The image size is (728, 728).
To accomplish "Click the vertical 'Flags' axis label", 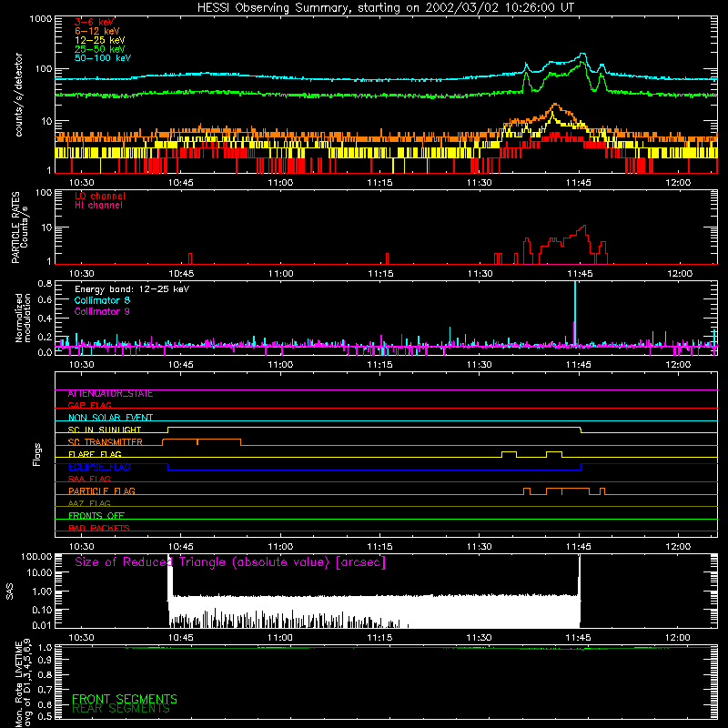I will 36,454.
